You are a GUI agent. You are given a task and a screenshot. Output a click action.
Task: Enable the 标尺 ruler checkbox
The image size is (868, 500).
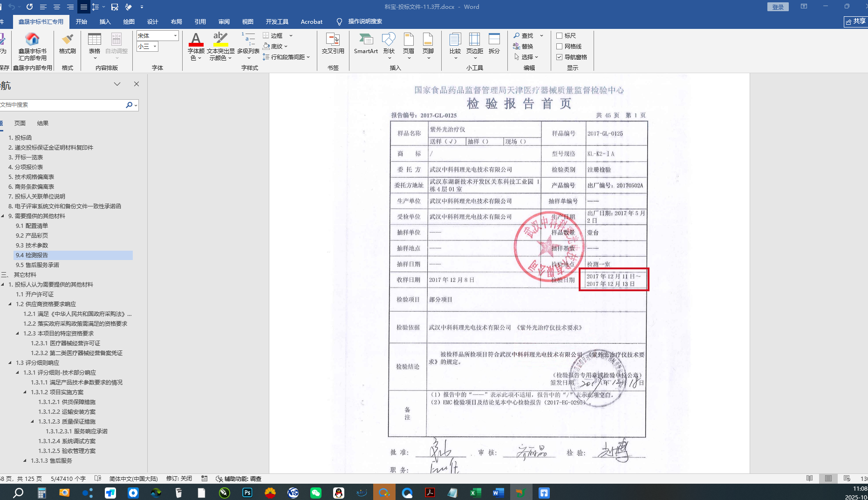coord(560,35)
